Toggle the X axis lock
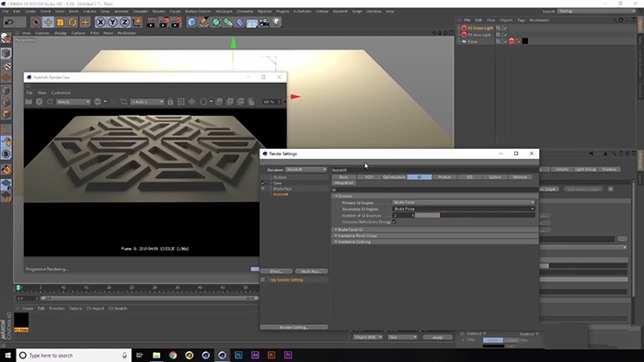 [100, 22]
